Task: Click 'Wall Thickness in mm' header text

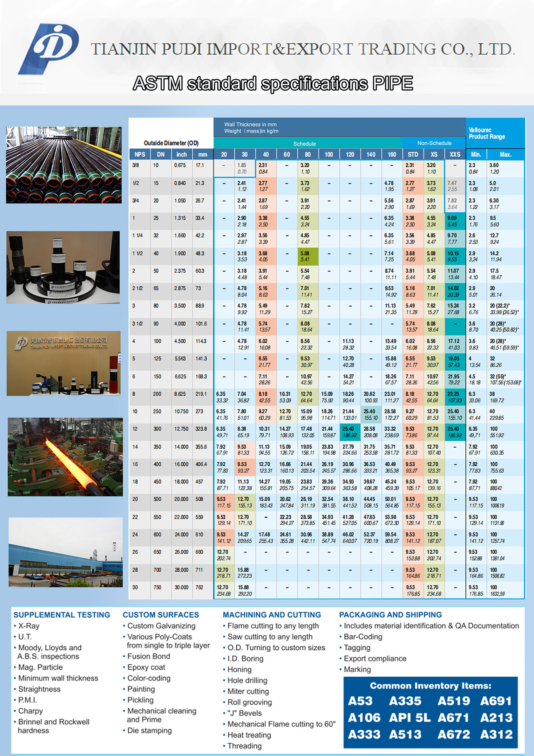Action: coord(250,124)
